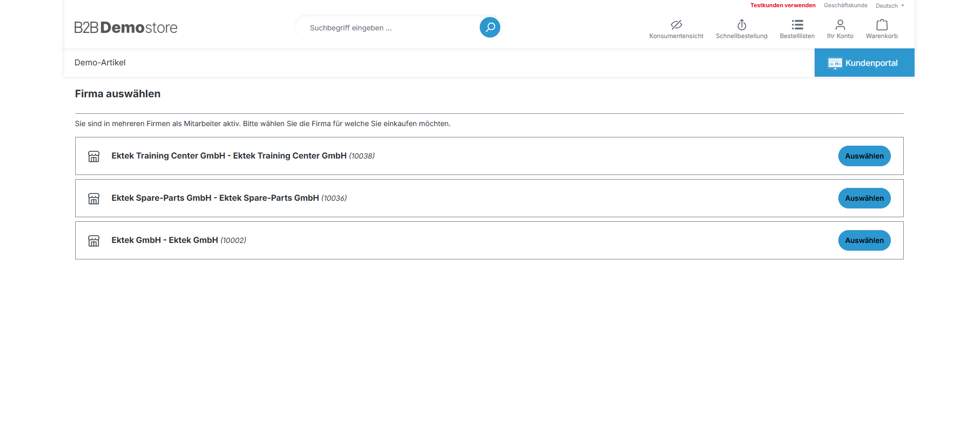Open Ihr Konto account icon

click(840, 25)
